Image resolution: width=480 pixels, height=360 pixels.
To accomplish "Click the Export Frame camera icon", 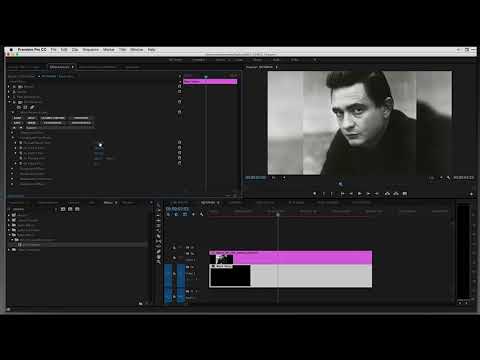I will pos(405,194).
